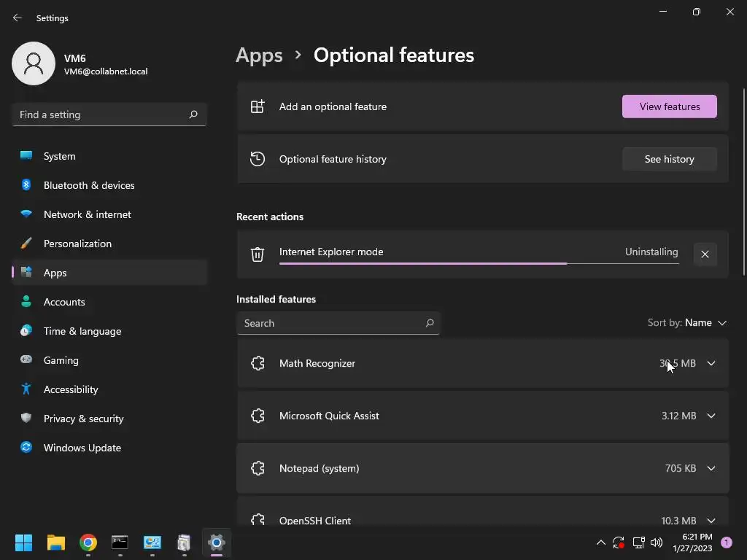This screenshot has height=560, width=747.
Task: Click the Uninstalling status text
Action: [651, 252]
